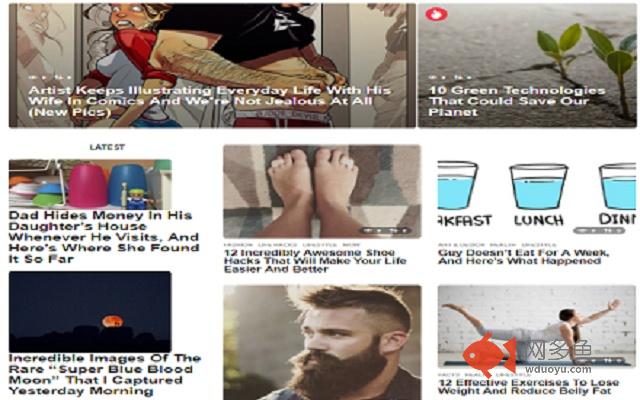This screenshot has height=400, width=640.
Task: Click the category tags above shoe hacks title
Action: pyautogui.click(x=292, y=244)
